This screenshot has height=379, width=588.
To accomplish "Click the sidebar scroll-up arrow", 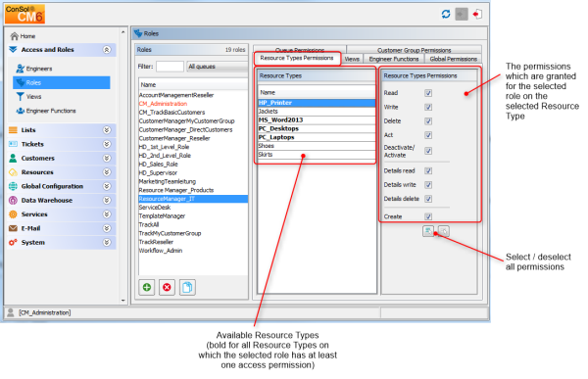I will click(x=123, y=32).
